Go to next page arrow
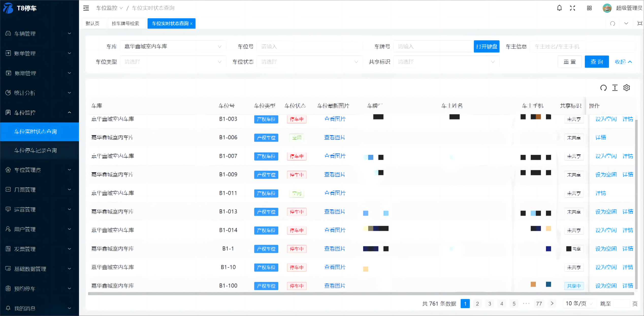Image resolution: width=644 pixels, height=316 pixels. 552,304
